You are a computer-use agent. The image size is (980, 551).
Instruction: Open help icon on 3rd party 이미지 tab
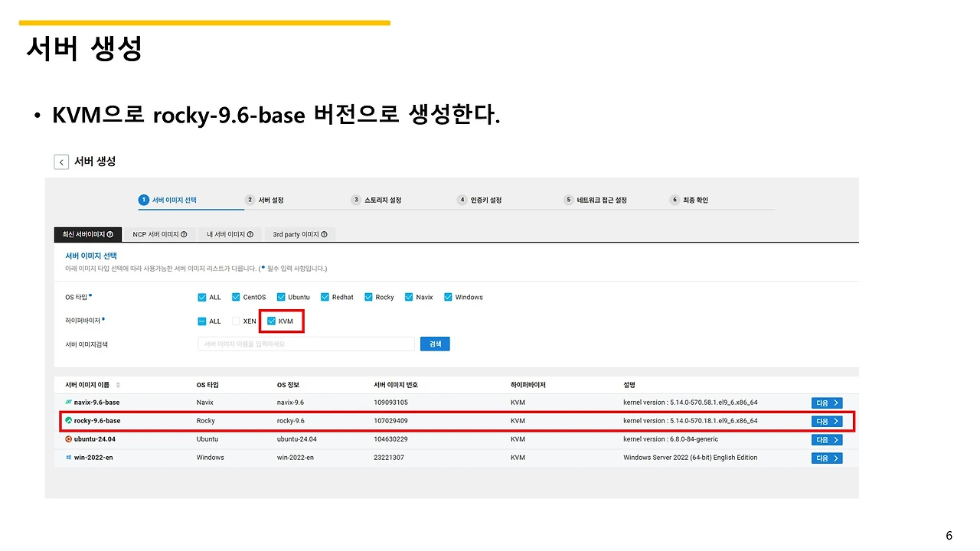[324, 235]
